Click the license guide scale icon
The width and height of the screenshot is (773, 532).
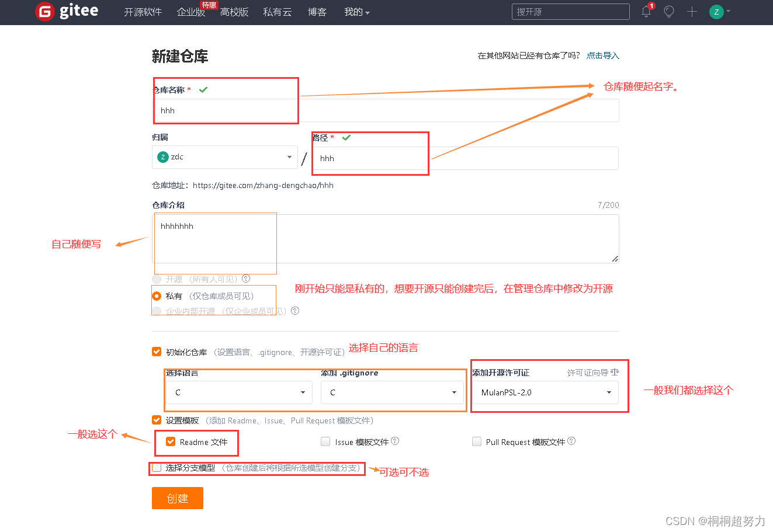tap(615, 372)
